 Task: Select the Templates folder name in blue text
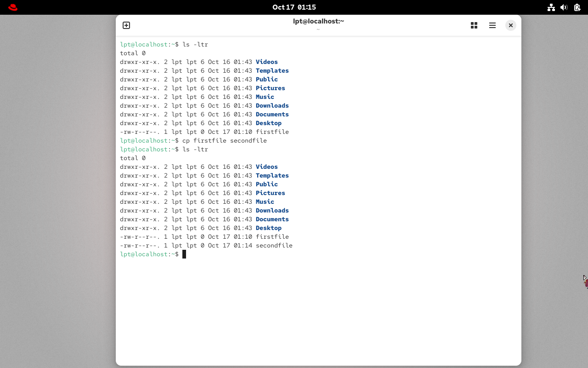(272, 70)
